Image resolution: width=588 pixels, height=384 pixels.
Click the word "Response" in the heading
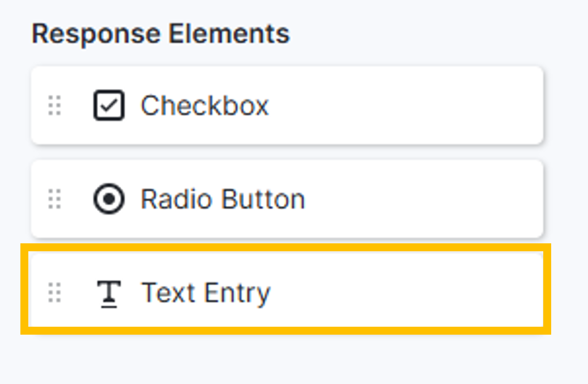tap(96, 34)
